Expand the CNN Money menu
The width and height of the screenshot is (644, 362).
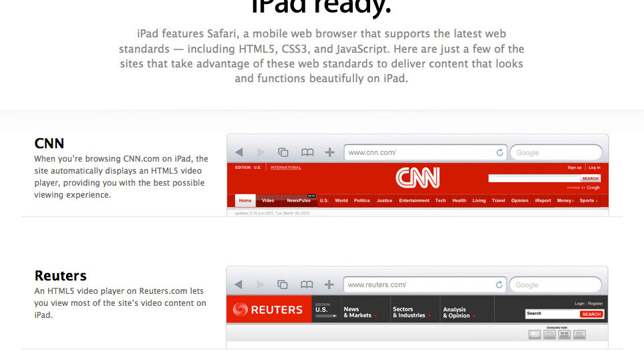click(565, 200)
